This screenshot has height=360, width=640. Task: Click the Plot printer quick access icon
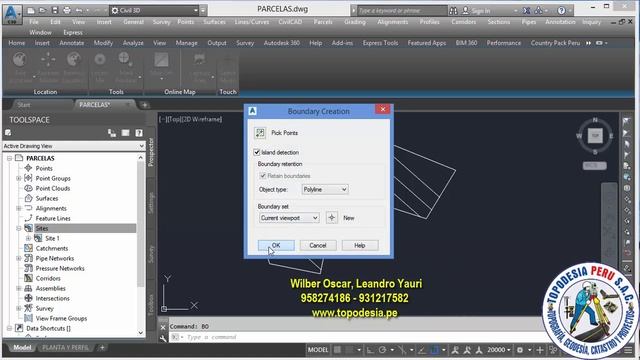(67, 10)
